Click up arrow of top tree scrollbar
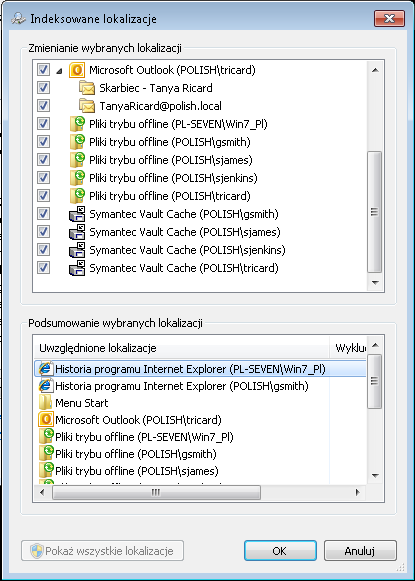The width and height of the screenshot is (415, 581). 375,70
